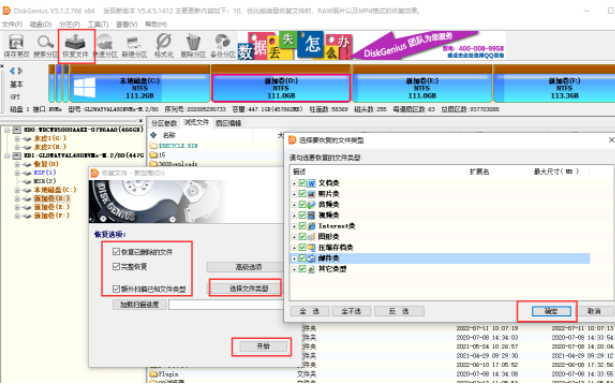This screenshot has width=615, height=387.
Task: Click the 确定 (OK) button
Action: click(551, 311)
